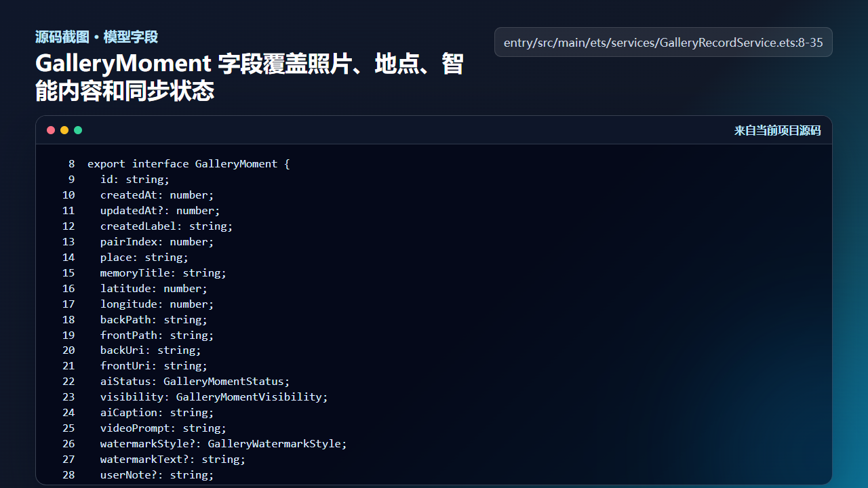Click the 'backUri: string;' line

151,350
